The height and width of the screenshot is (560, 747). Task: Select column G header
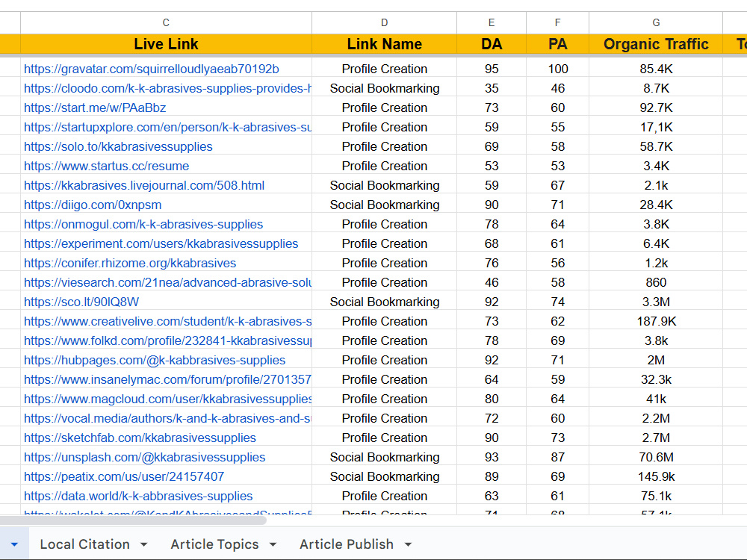(656, 22)
